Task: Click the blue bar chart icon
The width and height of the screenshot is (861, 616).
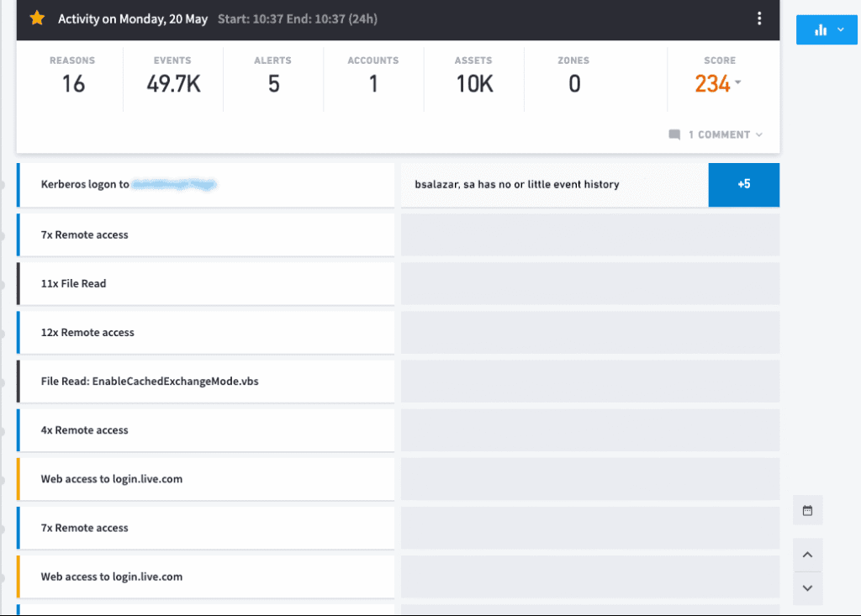Action: coord(821,29)
